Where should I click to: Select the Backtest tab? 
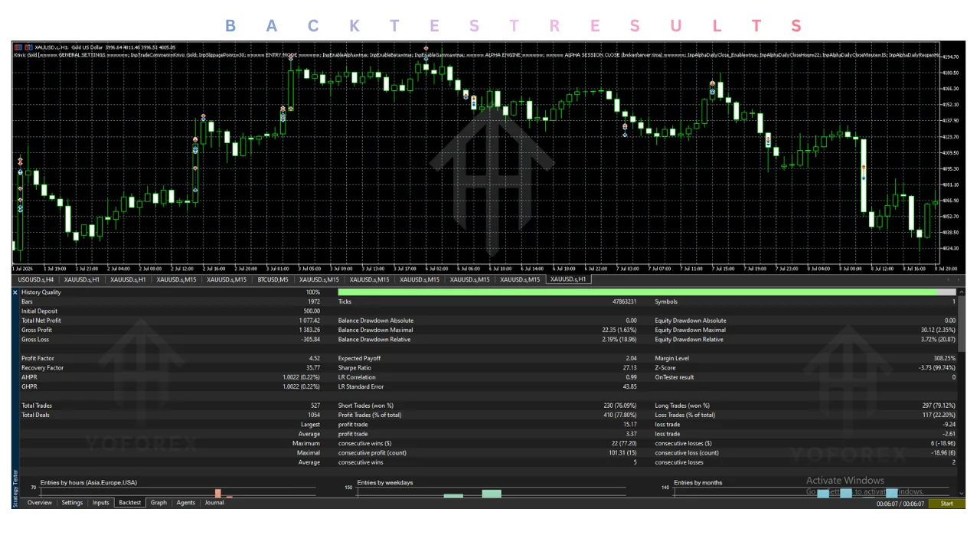130,503
